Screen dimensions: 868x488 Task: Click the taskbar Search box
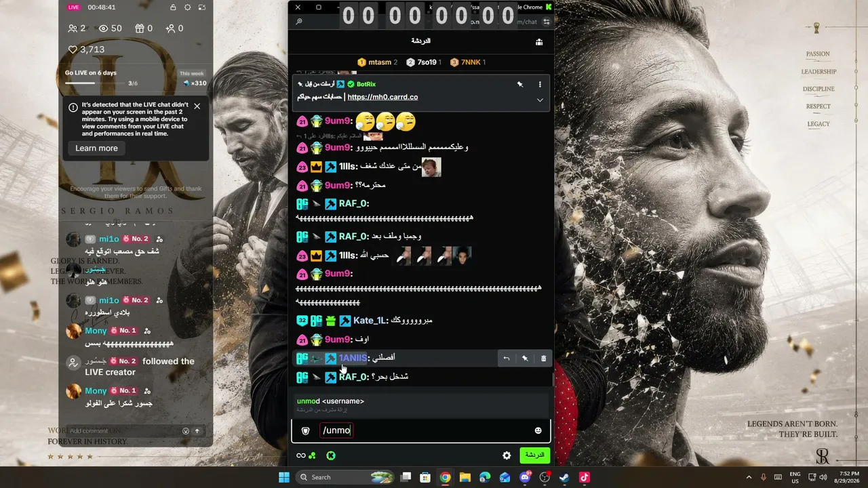[x=345, y=477]
